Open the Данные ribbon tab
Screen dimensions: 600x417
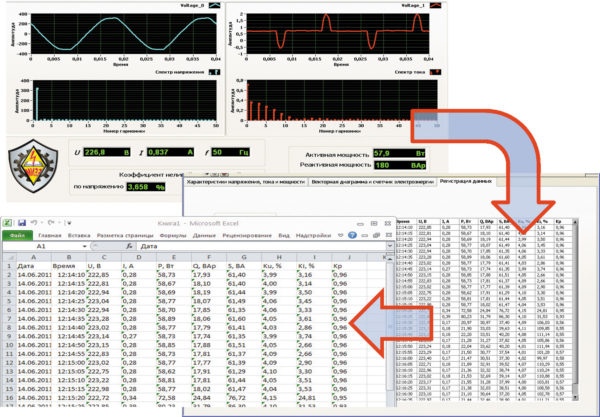click(x=204, y=235)
